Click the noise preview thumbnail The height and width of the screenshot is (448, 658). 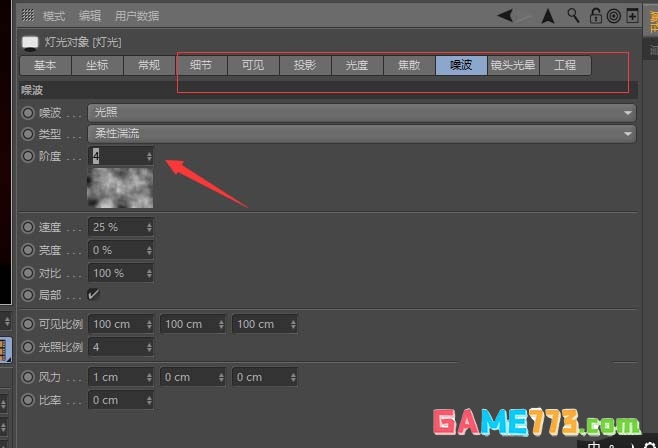click(120, 188)
